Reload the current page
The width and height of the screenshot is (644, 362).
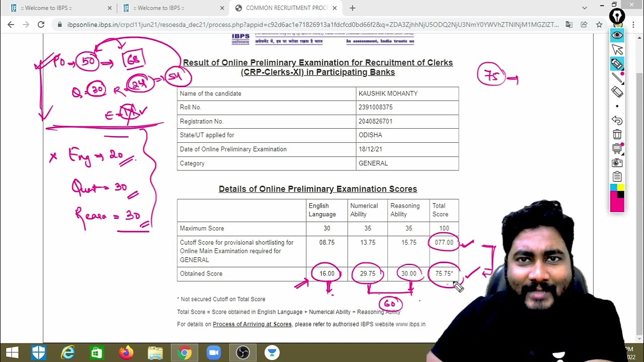coord(41,24)
